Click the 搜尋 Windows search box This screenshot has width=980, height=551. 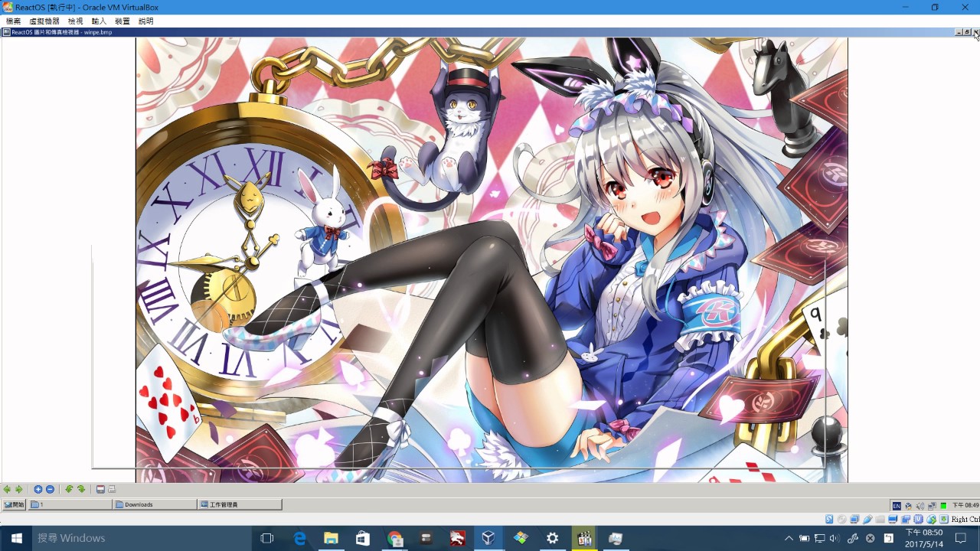[142, 538]
